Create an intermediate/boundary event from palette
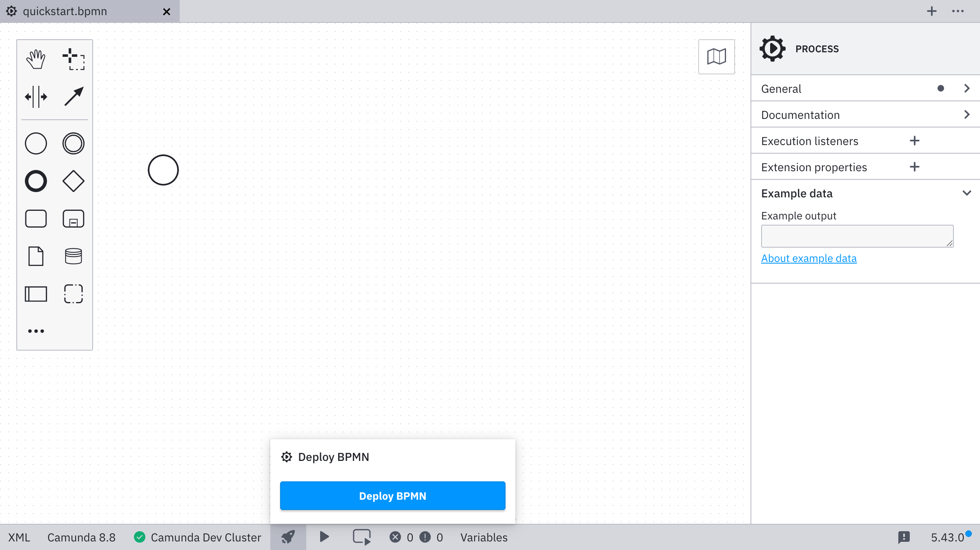Screen dimensions: 980x550 73,143
